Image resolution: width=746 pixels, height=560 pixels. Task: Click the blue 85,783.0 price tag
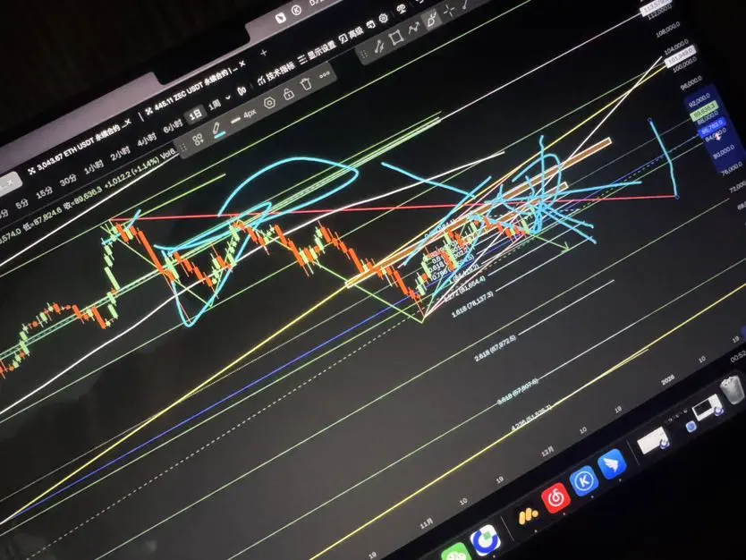pyautogui.click(x=712, y=127)
